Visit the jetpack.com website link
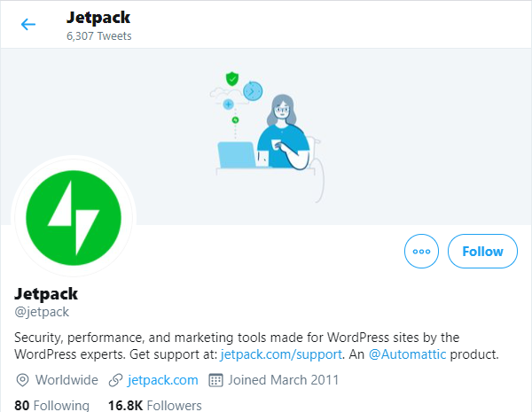Image resolution: width=532 pixels, height=412 pixels. (163, 380)
